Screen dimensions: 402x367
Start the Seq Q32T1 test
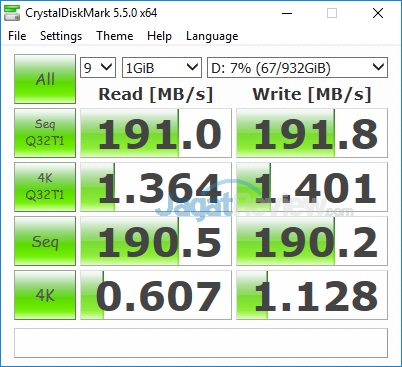point(45,133)
